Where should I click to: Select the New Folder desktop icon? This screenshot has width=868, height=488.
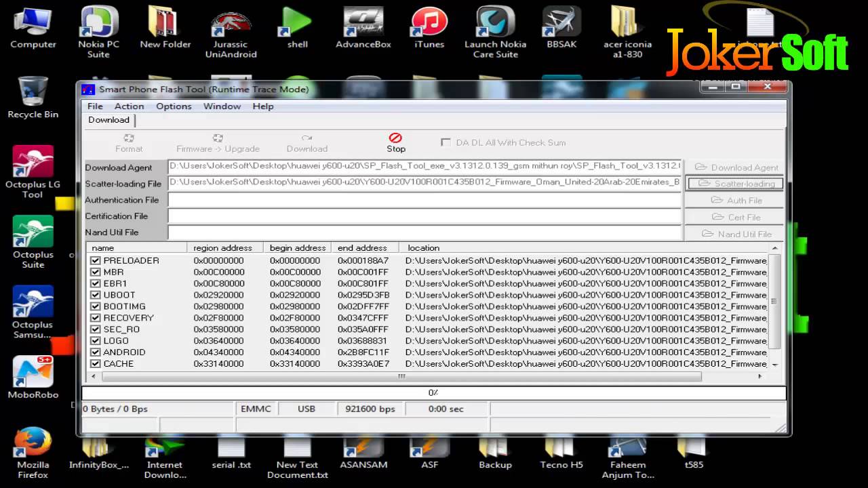click(165, 27)
